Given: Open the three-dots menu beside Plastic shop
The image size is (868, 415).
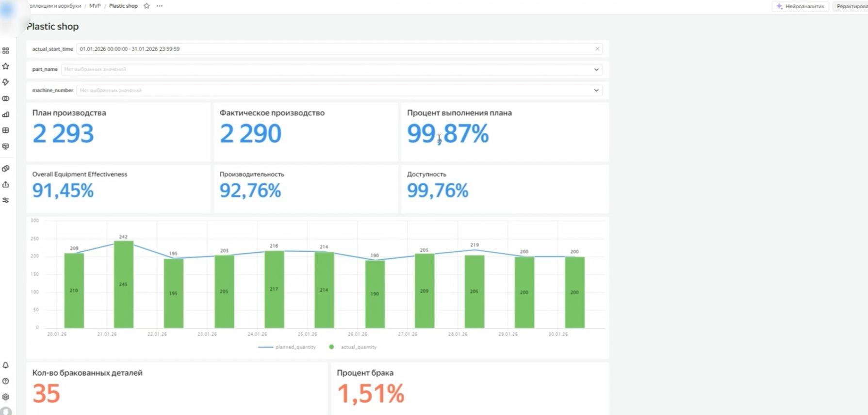Looking at the screenshot, I should tap(160, 6).
